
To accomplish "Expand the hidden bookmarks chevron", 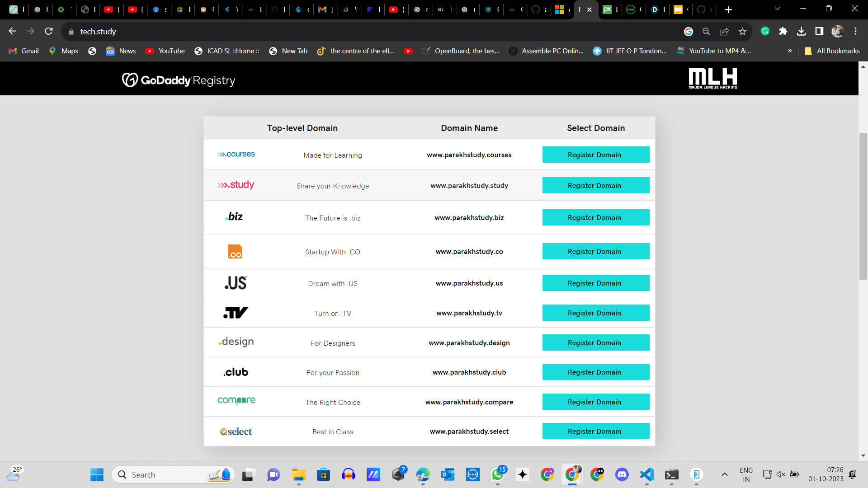I will (790, 51).
